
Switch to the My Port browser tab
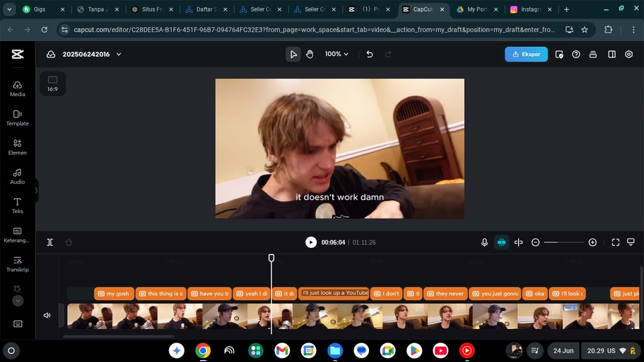pos(477,9)
